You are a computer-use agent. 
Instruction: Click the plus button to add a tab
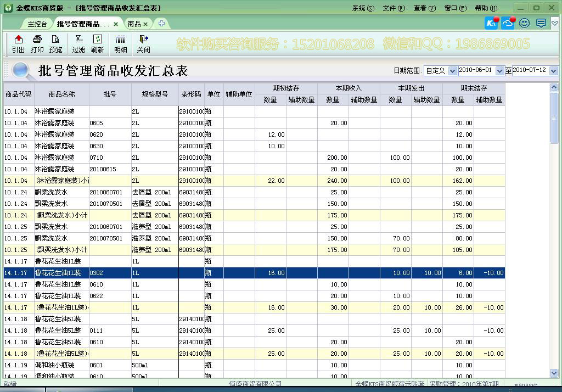[x=161, y=24]
